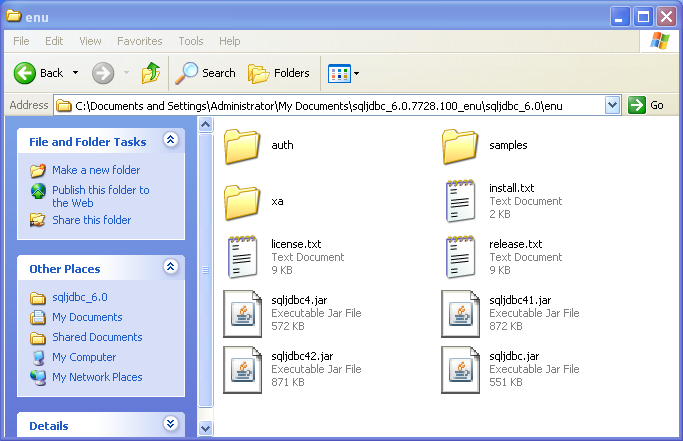Click the sqljdbc41.jar file name

(520, 300)
